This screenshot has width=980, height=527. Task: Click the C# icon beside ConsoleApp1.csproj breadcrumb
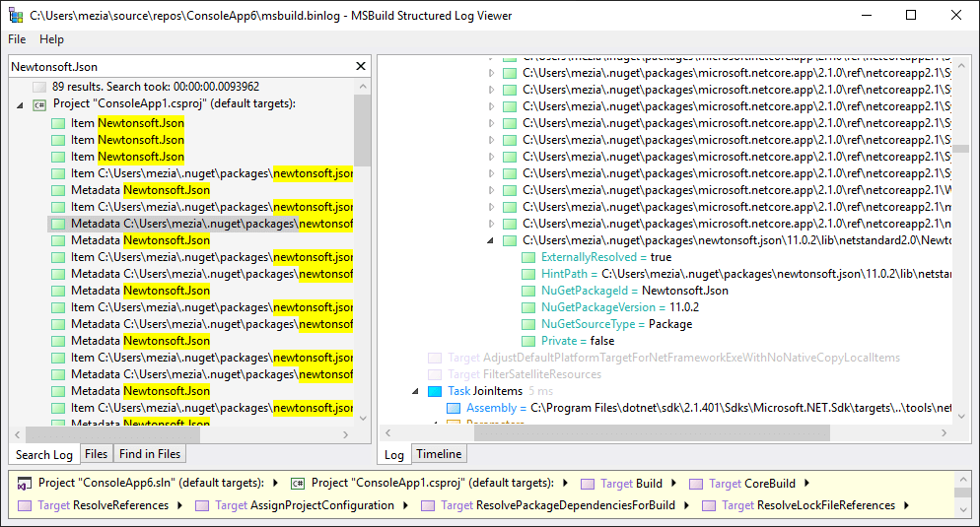click(x=298, y=484)
